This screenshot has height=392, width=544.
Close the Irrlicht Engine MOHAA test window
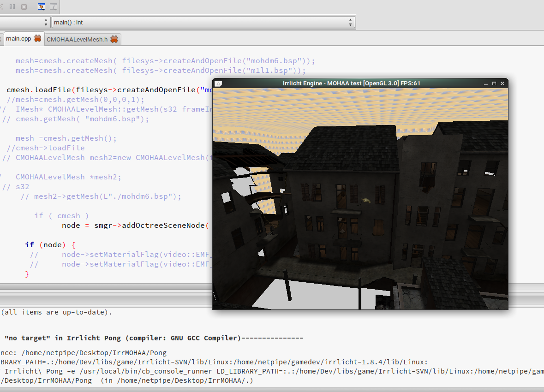point(502,83)
